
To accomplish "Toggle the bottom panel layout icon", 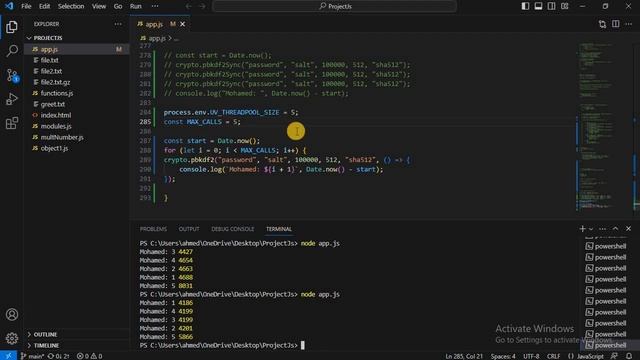I will [x=538, y=6].
